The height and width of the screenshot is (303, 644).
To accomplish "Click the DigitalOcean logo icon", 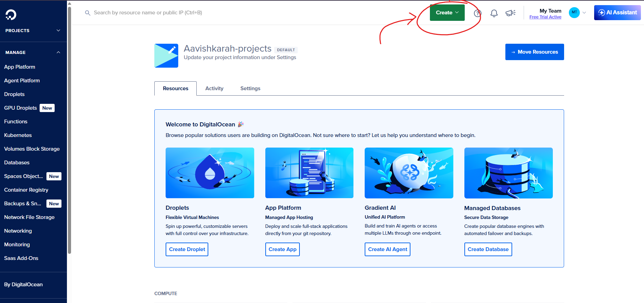I will point(11,14).
